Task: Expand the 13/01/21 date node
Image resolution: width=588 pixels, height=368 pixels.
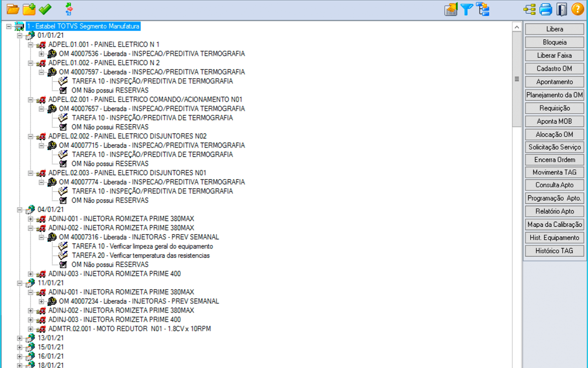Action: [x=19, y=338]
